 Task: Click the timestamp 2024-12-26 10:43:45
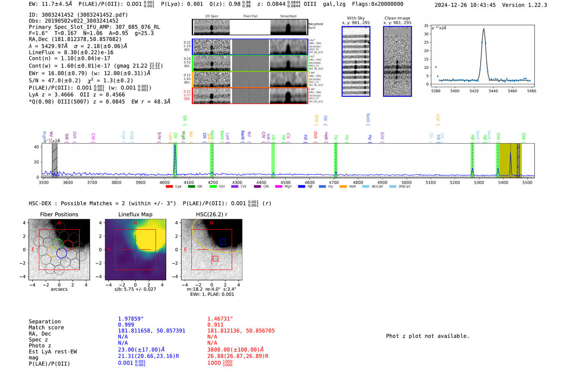click(x=465, y=5)
